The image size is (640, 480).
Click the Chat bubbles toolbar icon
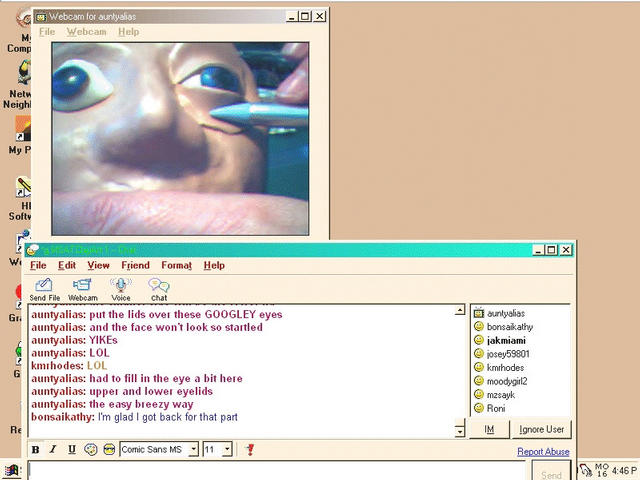(159, 289)
